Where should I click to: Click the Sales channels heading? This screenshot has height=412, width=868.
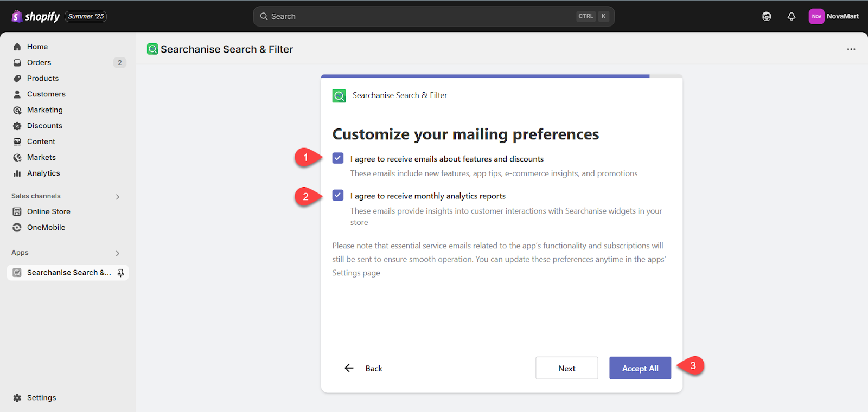coord(36,196)
